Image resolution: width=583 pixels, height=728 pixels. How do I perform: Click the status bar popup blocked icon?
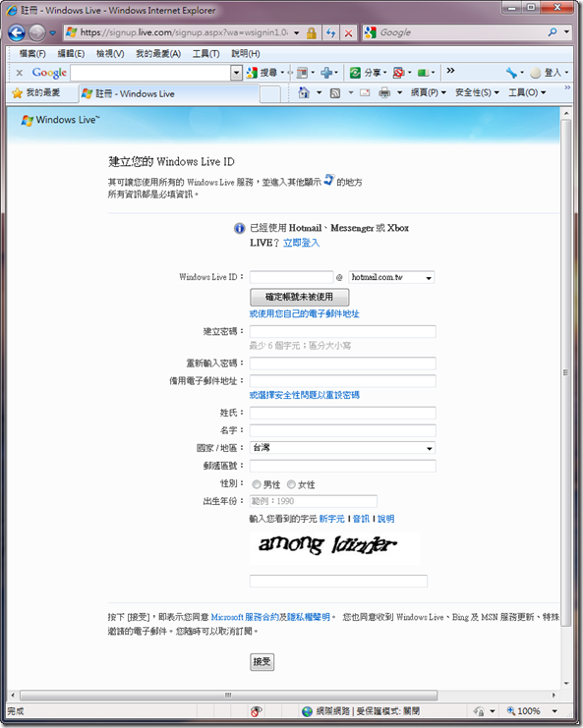(x=256, y=711)
